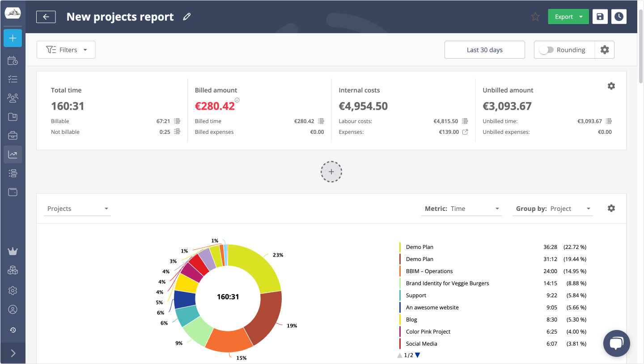Open the team members icon in sidebar
The height and width of the screenshot is (364, 644).
point(13,98)
